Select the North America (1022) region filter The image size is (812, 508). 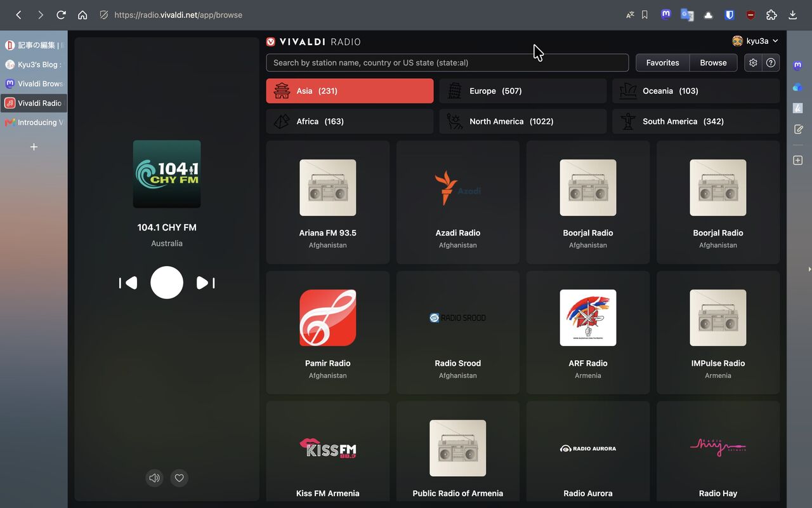click(523, 121)
